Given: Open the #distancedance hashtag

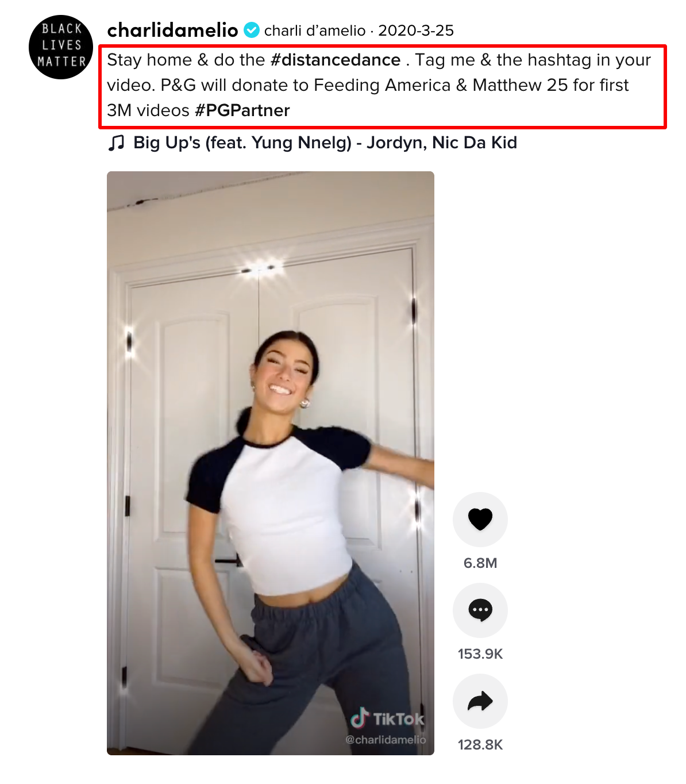Looking at the screenshot, I should tap(336, 60).
